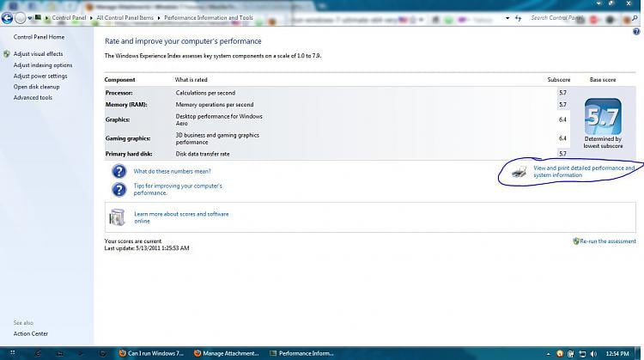Click the Subscore column header
The height and width of the screenshot is (360, 644).
click(x=559, y=80)
